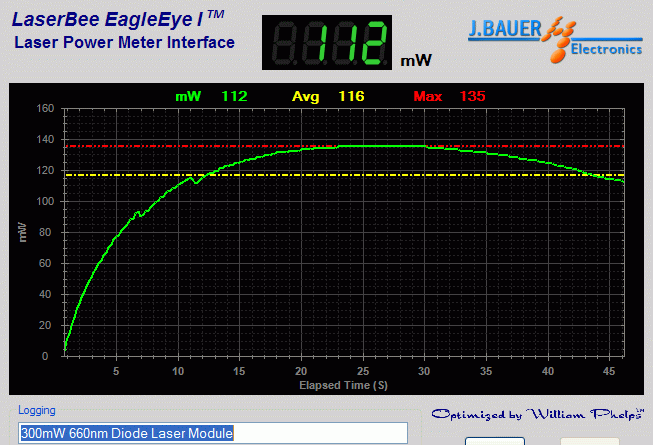Click the 60 tick on the y-axis

(x=45, y=263)
